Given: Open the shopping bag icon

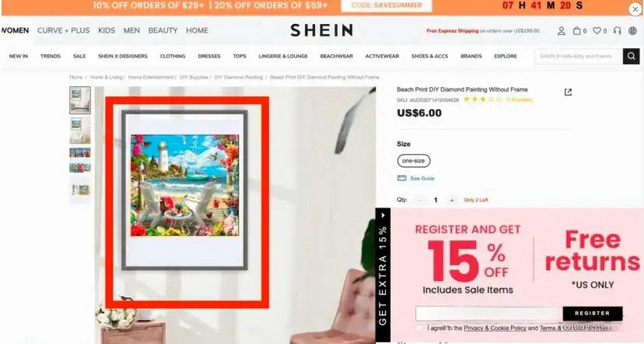Looking at the screenshot, I should [x=577, y=31].
